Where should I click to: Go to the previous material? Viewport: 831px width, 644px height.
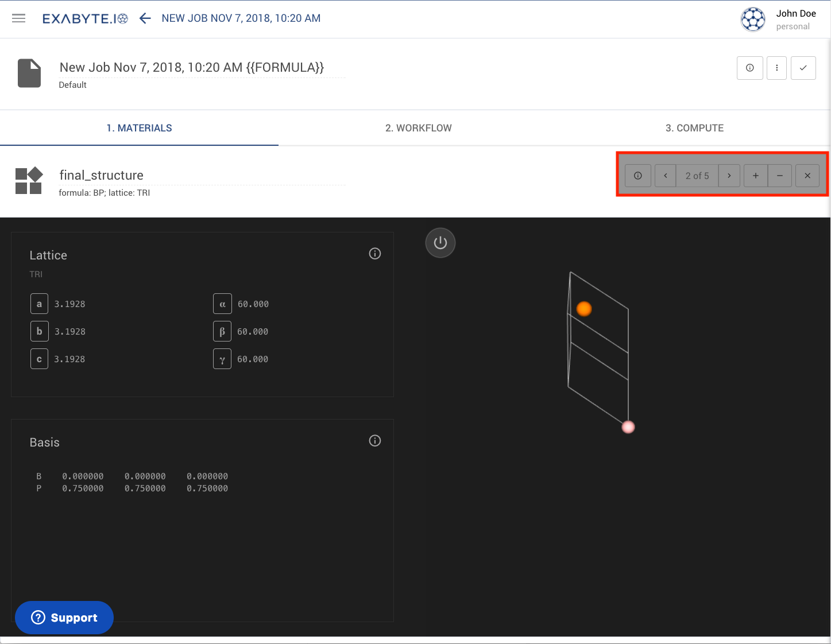[x=666, y=176]
